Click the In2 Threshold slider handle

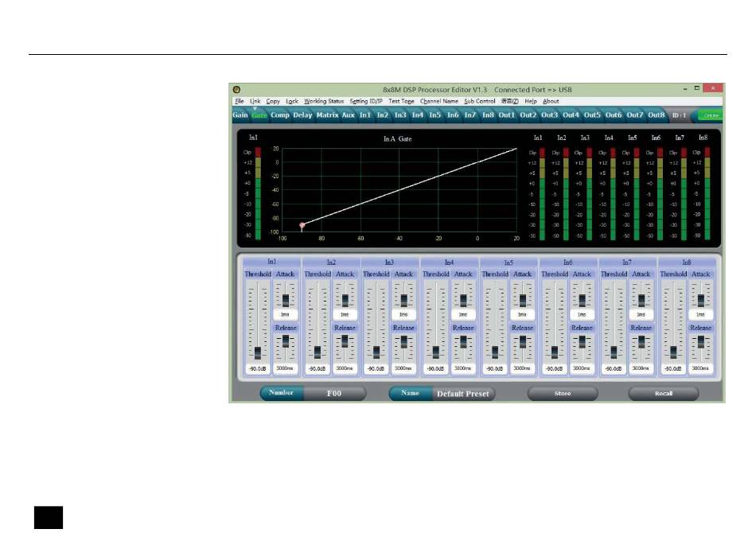[x=318, y=352]
